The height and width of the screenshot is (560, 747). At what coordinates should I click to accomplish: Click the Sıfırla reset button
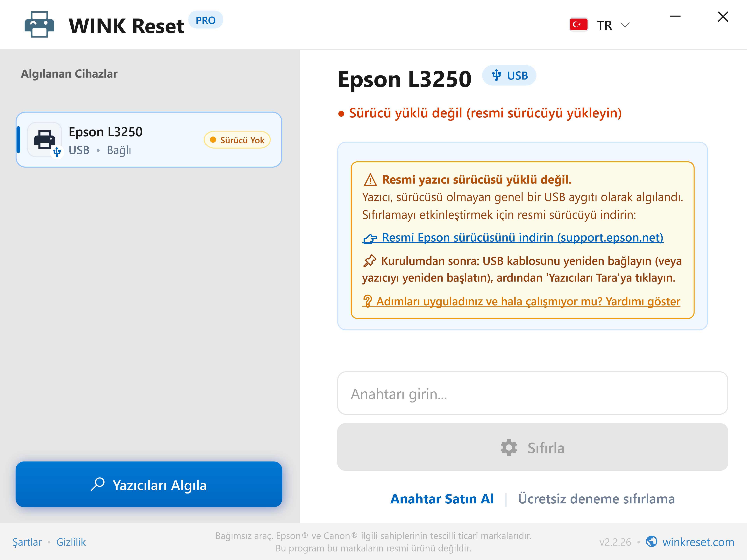tap(533, 447)
